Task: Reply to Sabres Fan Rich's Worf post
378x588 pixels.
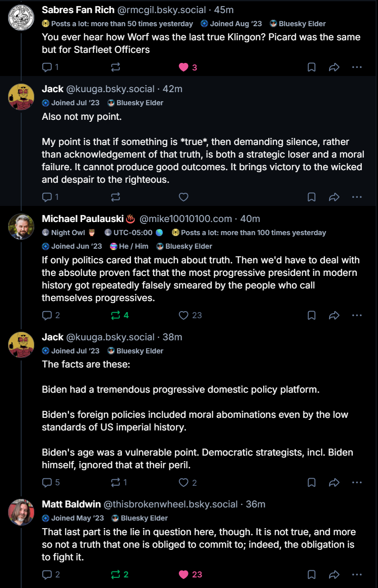Action: pos(47,67)
